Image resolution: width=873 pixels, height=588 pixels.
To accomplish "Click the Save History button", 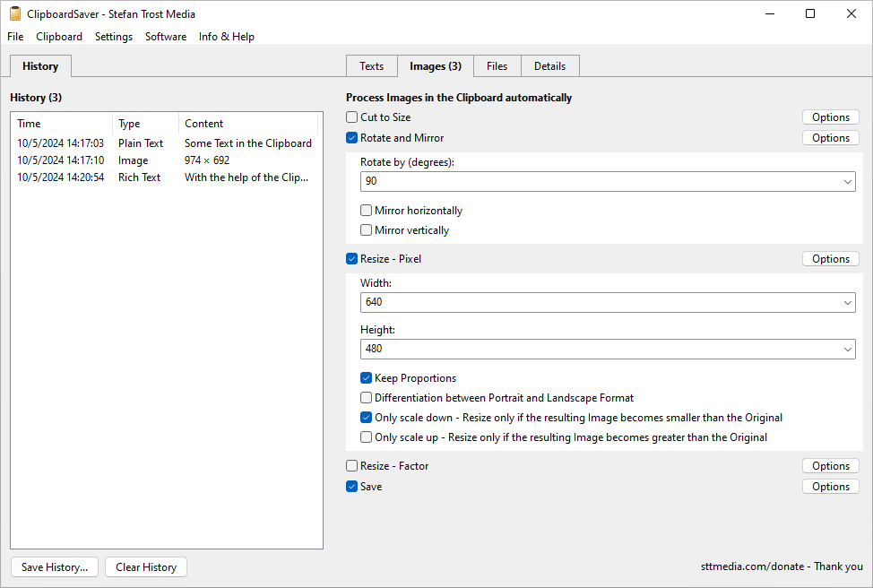I will pos(55,567).
